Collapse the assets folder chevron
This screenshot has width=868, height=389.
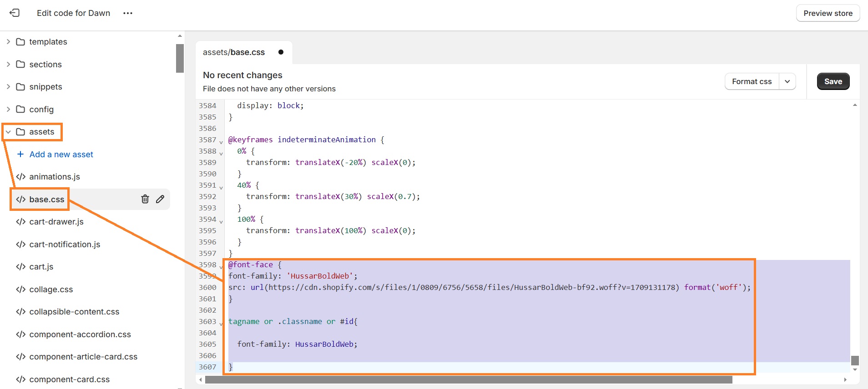[x=8, y=132]
